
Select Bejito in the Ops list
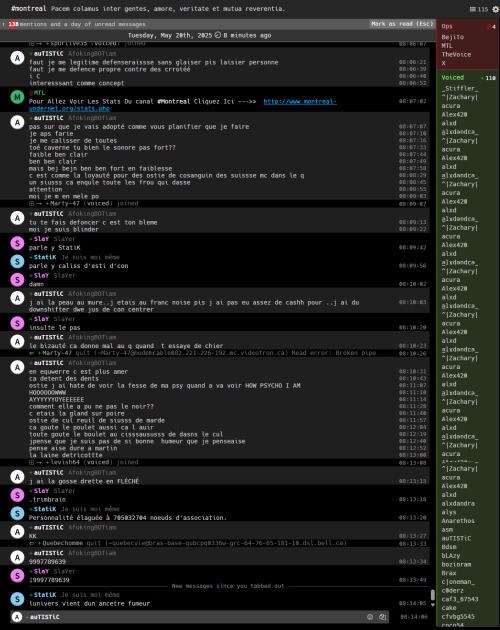[453, 37]
